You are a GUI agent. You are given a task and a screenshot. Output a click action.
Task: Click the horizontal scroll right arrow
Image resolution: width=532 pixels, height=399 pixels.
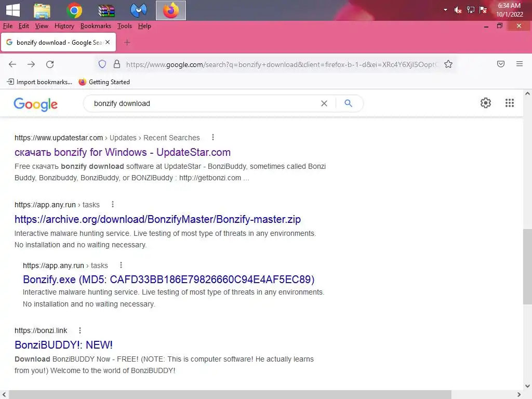point(519,395)
